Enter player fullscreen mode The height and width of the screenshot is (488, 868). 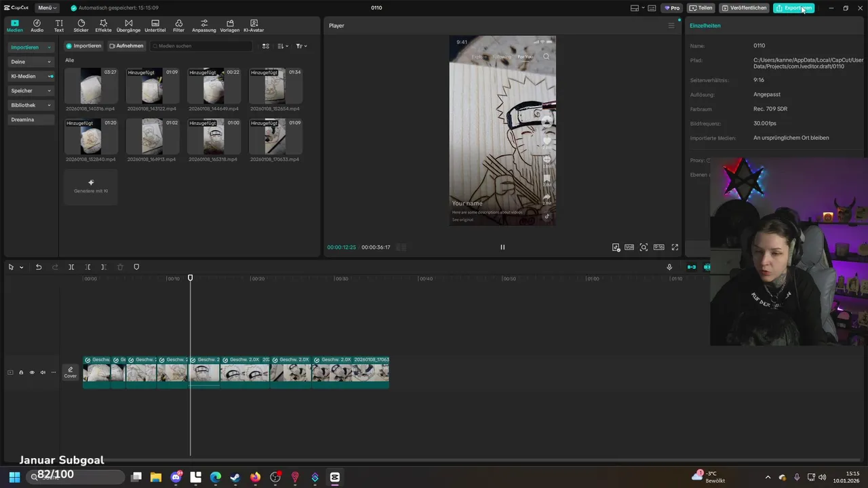675,247
